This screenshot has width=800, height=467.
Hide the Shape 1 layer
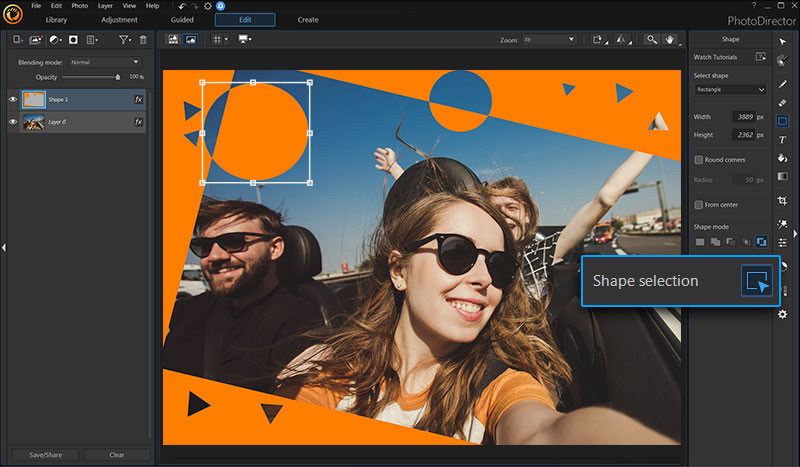click(x=14, y=99)
